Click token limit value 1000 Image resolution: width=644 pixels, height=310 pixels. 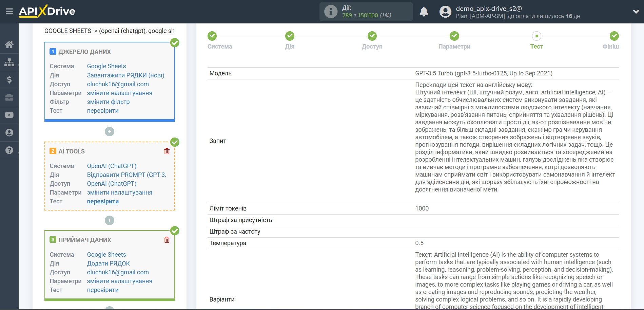point(422,208)
